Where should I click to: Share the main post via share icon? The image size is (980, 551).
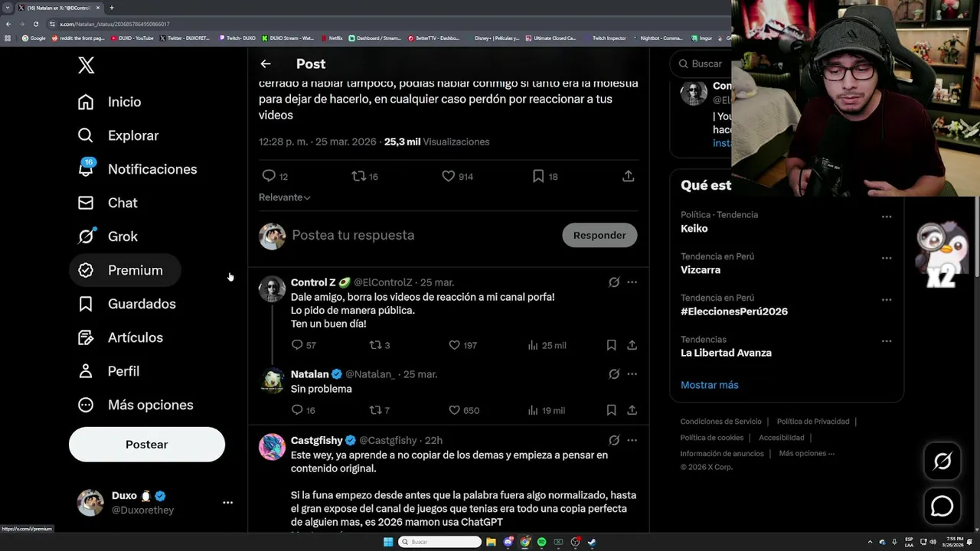(628, 176)
